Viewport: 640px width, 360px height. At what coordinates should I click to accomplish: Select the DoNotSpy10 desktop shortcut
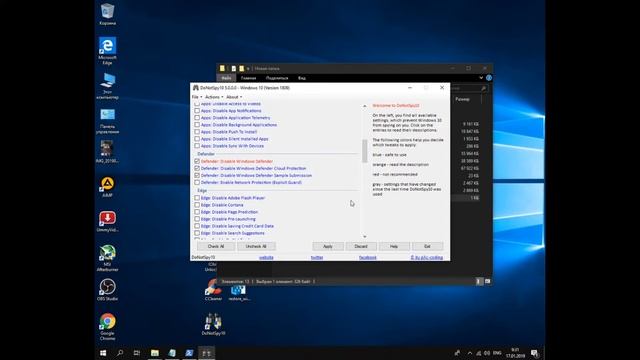213,324
